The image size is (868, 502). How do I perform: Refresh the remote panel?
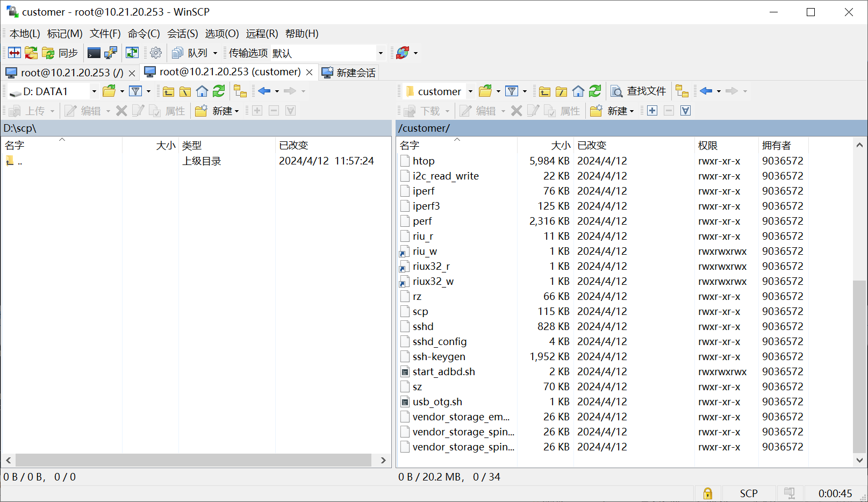coord(595,91)
